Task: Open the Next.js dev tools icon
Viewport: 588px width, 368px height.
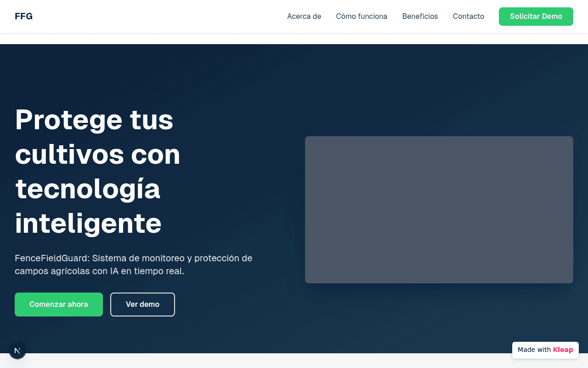Action: point(17,351)
